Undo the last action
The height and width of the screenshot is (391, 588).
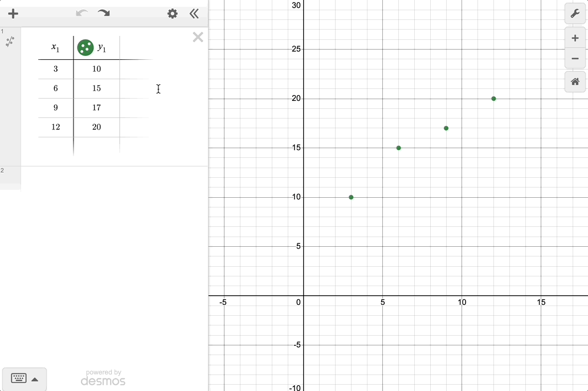point(82,14)
